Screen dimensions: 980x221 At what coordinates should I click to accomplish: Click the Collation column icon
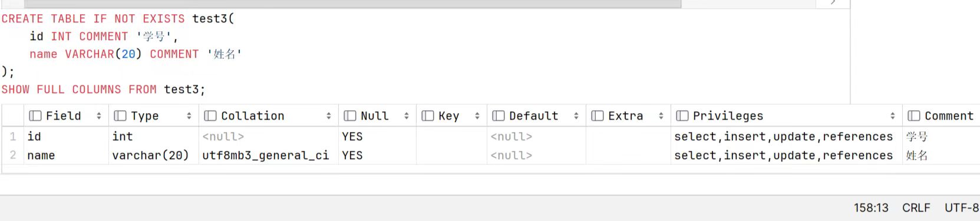(210, 116)
